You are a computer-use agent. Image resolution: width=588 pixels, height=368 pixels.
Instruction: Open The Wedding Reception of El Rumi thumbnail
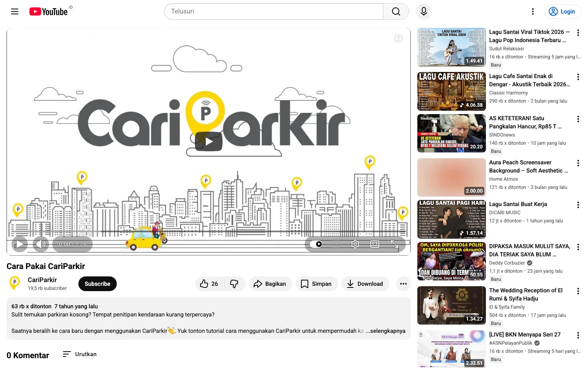pos(452,305)
